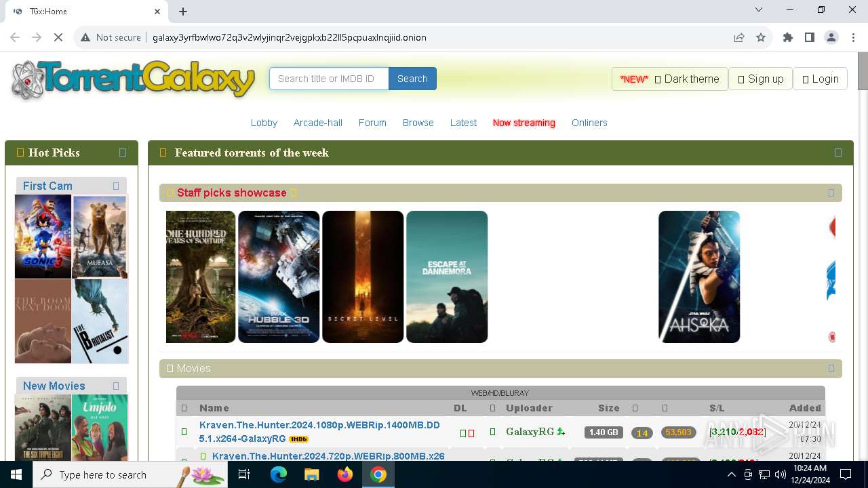Screen dimensions: 868x488
Task: Launch Firefox from the taskbar
Action: tap(345, 474)
